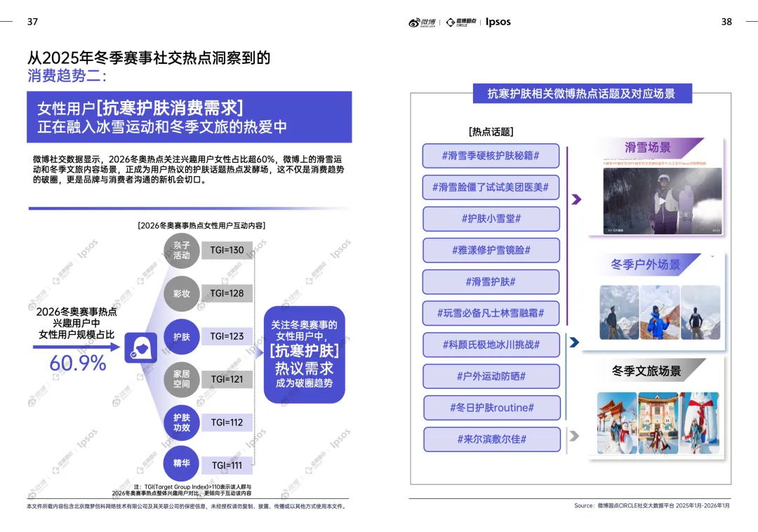The height and width of the screenshot is (532, 758).
Task: Click the Ipsos logo in the header
Action: click(x=498, y=22)
